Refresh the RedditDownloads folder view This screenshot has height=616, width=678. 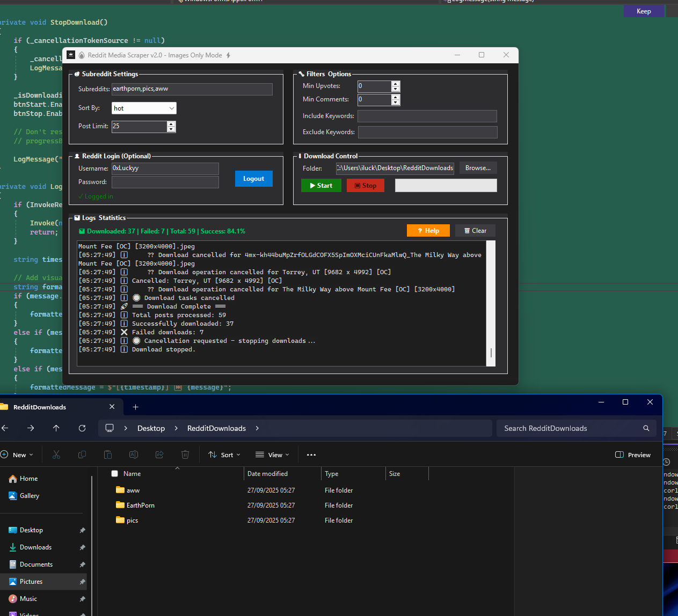tap(82, 428)
